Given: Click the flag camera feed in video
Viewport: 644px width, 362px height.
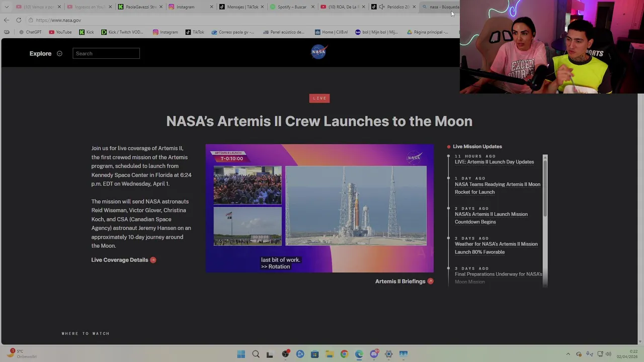Looking at the screenshot, I should [248, 226].
